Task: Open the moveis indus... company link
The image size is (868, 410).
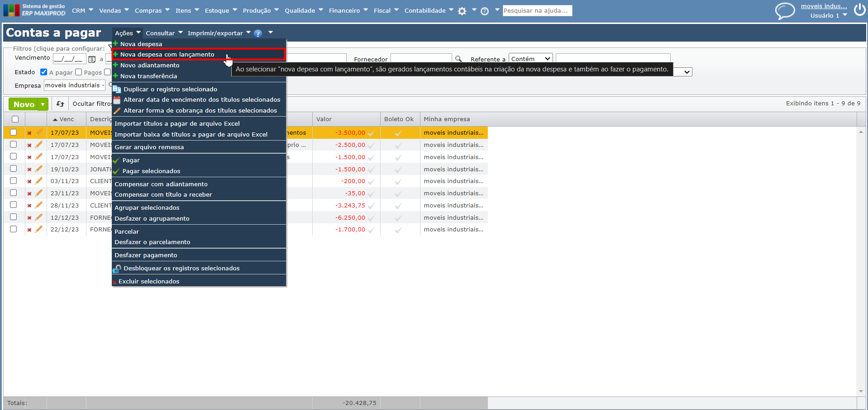Action: click(x=824, y=6)
